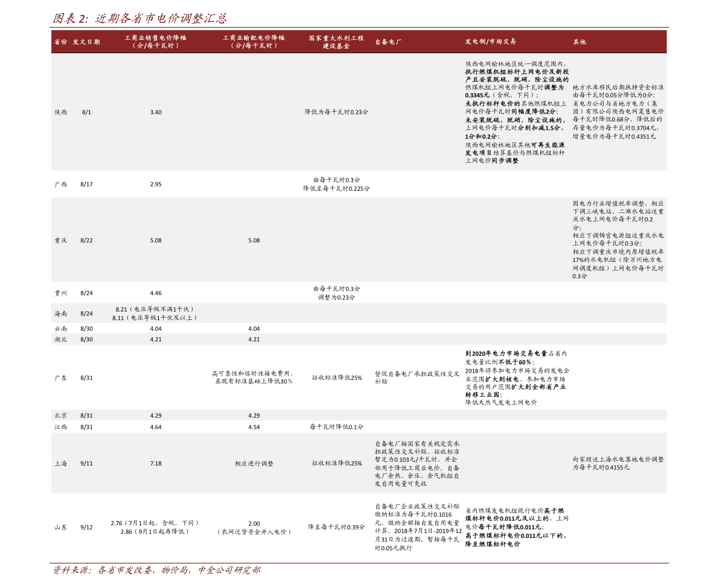The width and height of the screenshot is (719, 588).
Task: Select the 陕西 province cell
Action: (60, 112)
